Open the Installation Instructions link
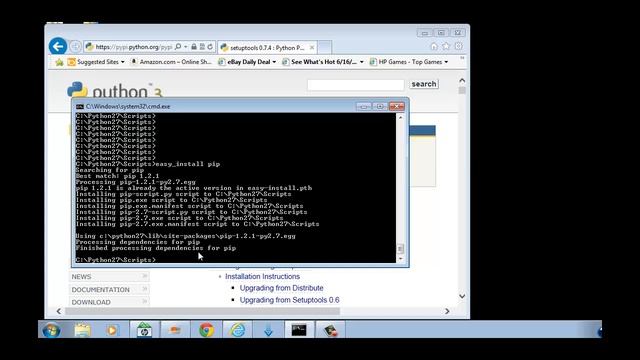640x360 pixels. click(x=262, y=276)
